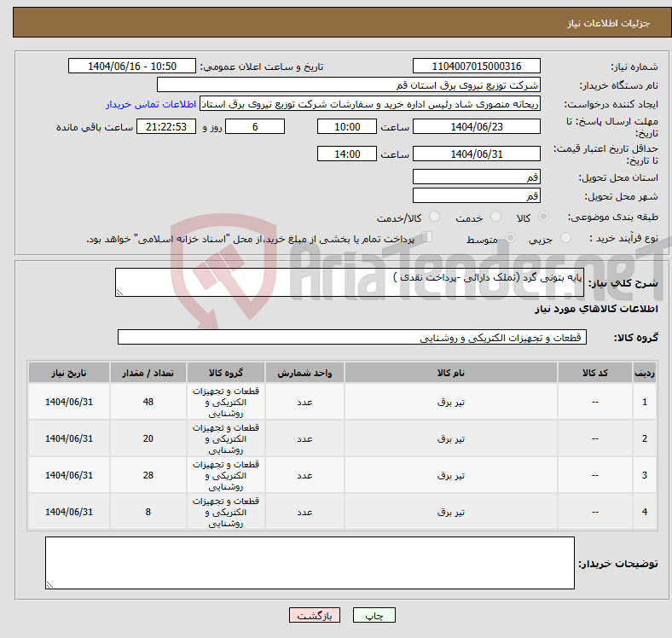Click the remaining time field 21:22:53

(166, 126)
